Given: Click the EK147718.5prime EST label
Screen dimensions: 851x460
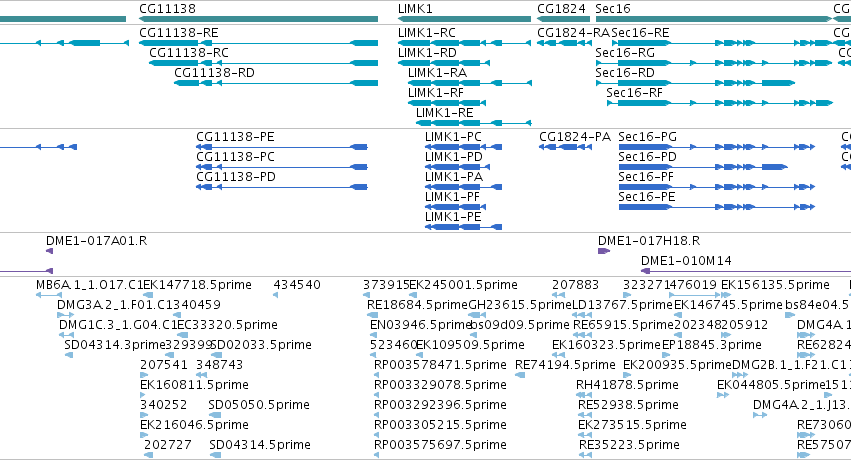Looking at the screenshot, I should (x=198, y=285).
